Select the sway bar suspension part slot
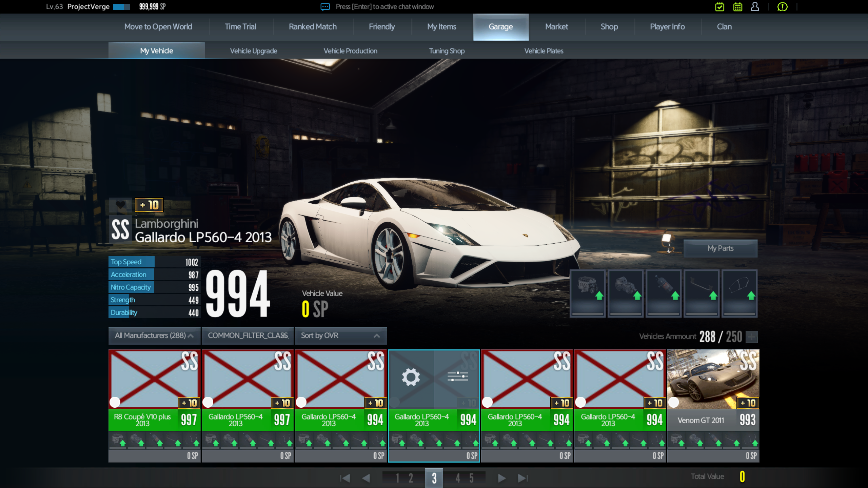868x488 pixels. pos(702,293)
